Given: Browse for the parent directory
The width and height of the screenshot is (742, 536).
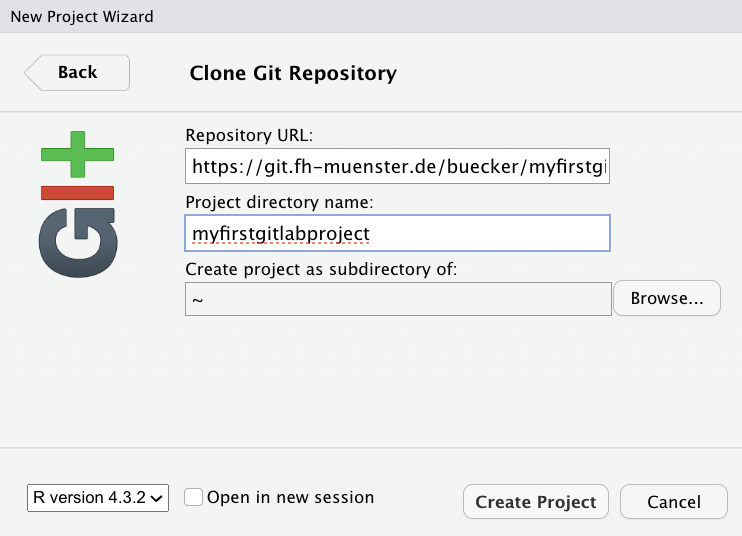Looking at the screenshot, I should pyautogui.click(x=667, y=298).
